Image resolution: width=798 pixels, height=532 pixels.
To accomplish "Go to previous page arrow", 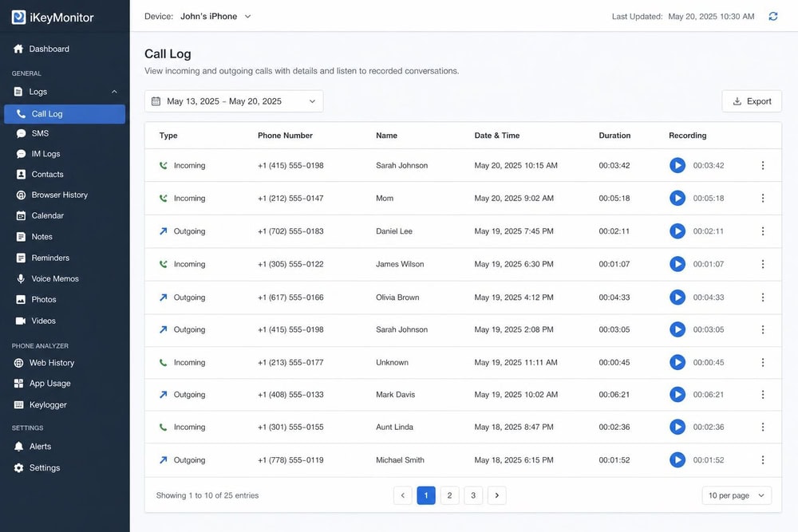I will 402,495.
